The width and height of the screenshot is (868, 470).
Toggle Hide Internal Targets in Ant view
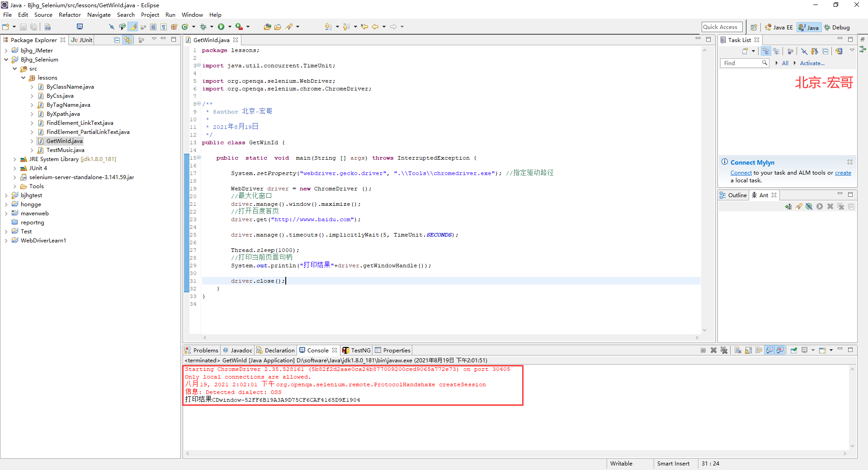(809, 206)
